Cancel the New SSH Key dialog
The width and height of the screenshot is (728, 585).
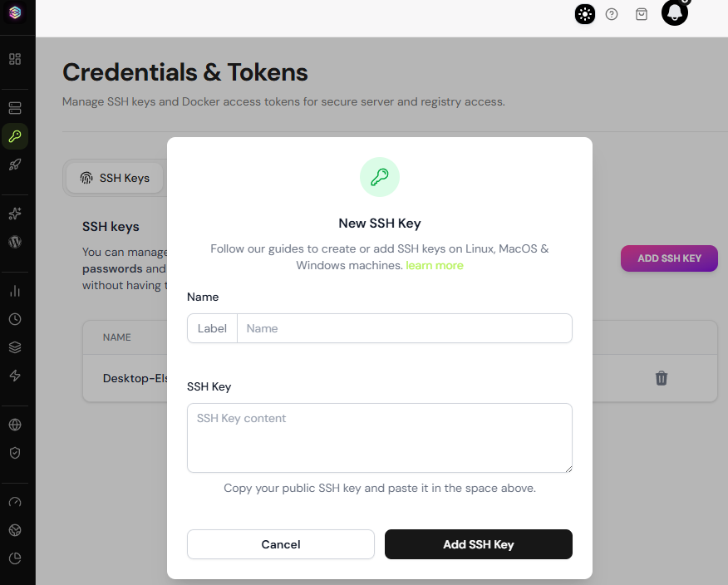pos(281,544)
